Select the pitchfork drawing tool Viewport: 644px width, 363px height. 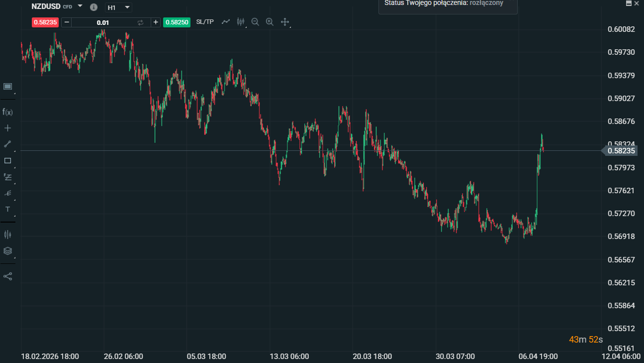(x=7, y=193)
